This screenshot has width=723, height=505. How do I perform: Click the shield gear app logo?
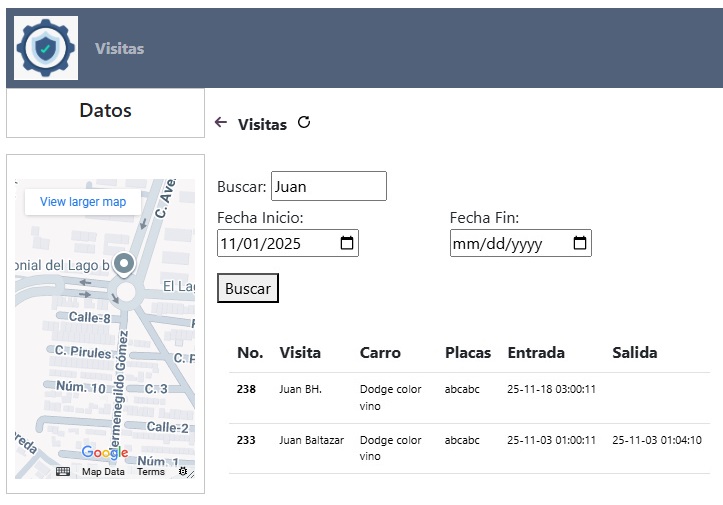click(47, 48)
